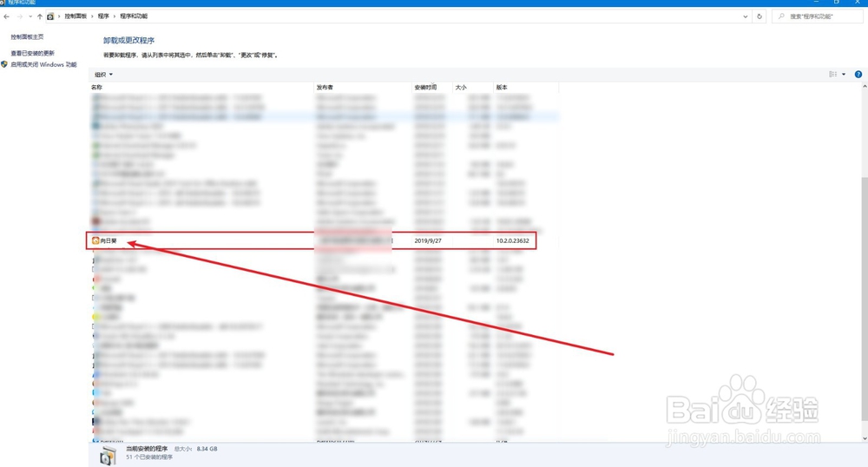Open the recent locations dropdown arrow

(30, 16)
